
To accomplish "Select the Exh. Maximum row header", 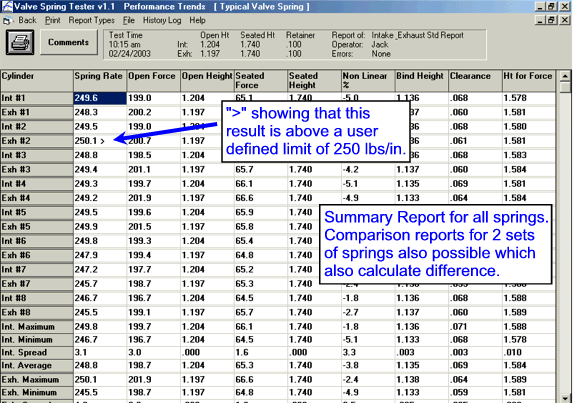I will [37, 379].
